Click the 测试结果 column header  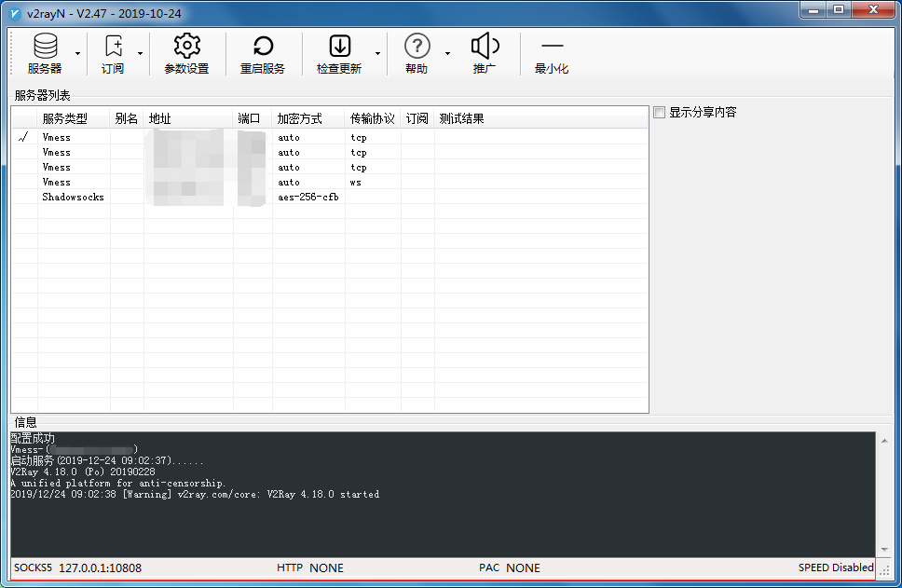pyautogui.click(x=540, y=118)
